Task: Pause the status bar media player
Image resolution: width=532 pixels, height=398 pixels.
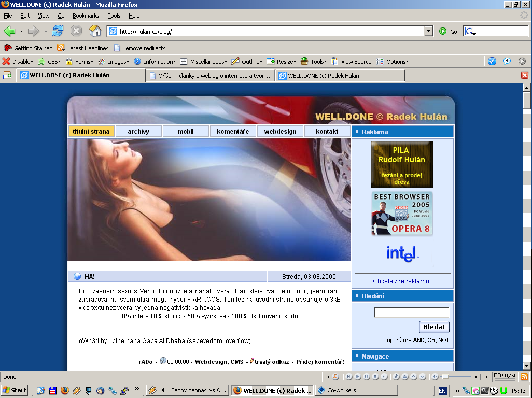Action: coord(367,377)
